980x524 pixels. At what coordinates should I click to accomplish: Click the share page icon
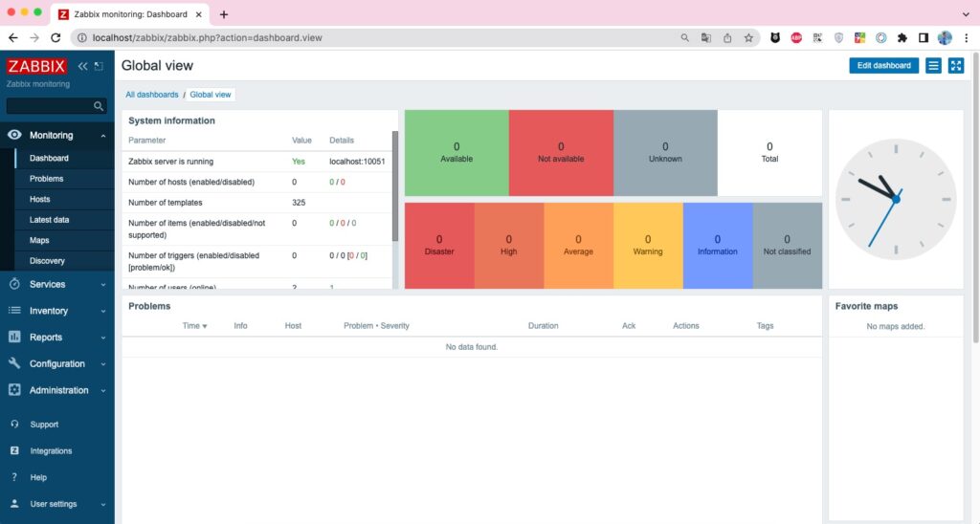tap(727, 38)
